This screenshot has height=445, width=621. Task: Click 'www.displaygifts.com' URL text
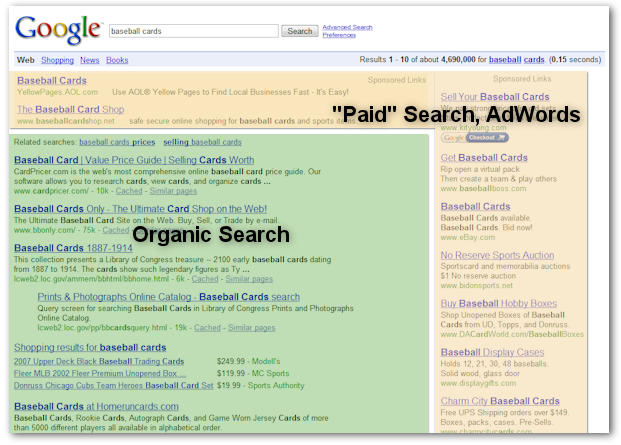click(478, 383)
